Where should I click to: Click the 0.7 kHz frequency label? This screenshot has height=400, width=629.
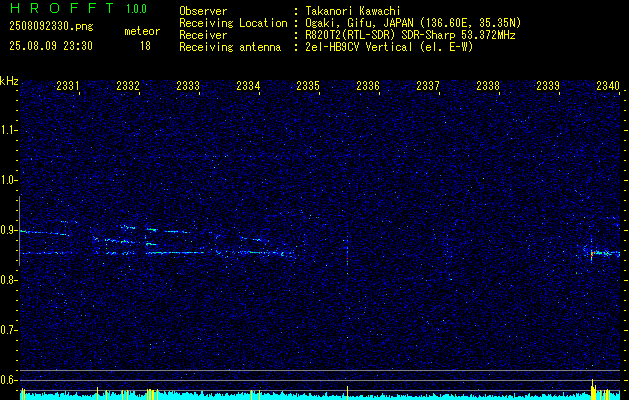click(x=8, y=330)
